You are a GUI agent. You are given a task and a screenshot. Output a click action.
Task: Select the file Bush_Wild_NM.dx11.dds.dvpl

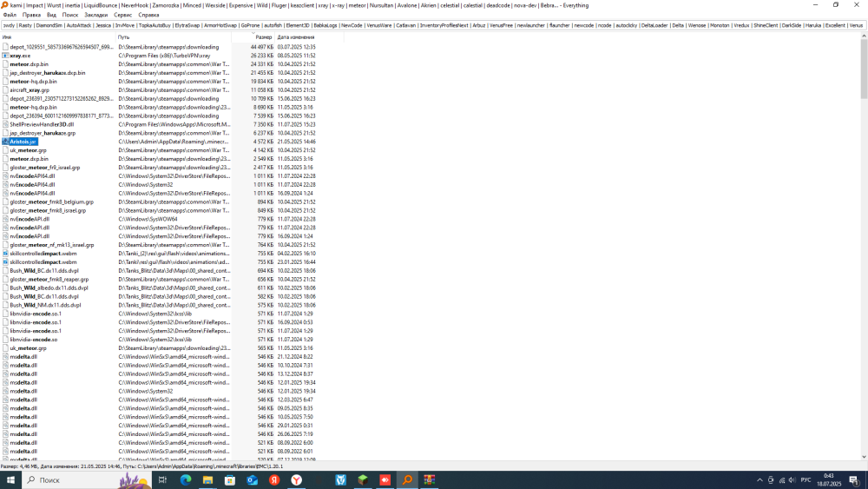coord(45,305)
